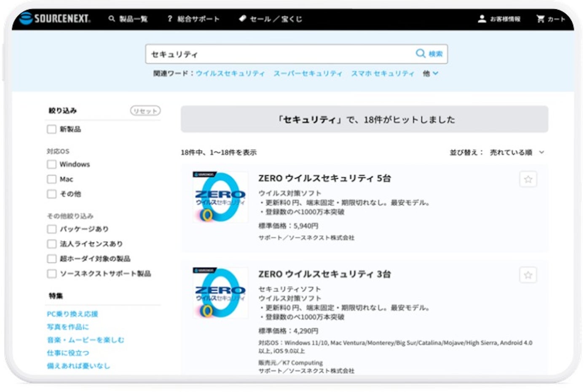Follow the スマホ セキュリティ related word link
This screenshot has width=584, height=392.
pos(383,73)
